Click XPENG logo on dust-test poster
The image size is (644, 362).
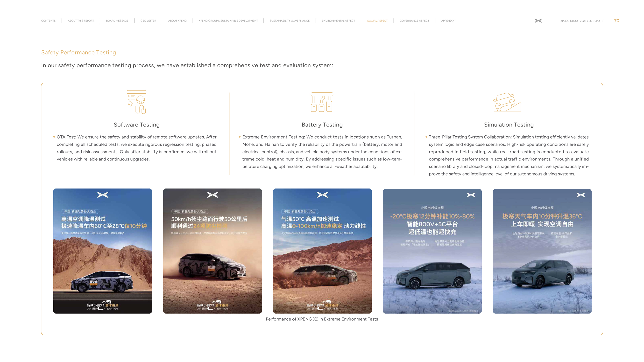[x=212, y=195]
